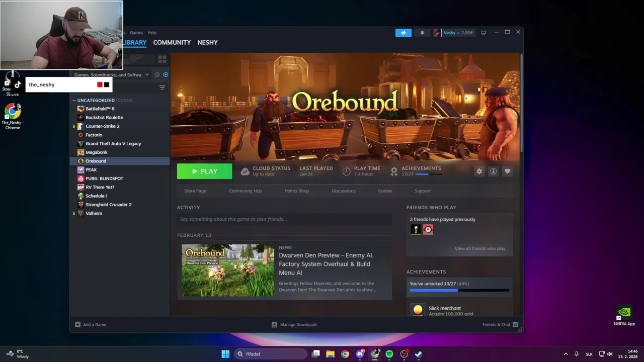Click the CLOUD STATUS cloud icon
The image size is (644, 362).
coord(245,171)
